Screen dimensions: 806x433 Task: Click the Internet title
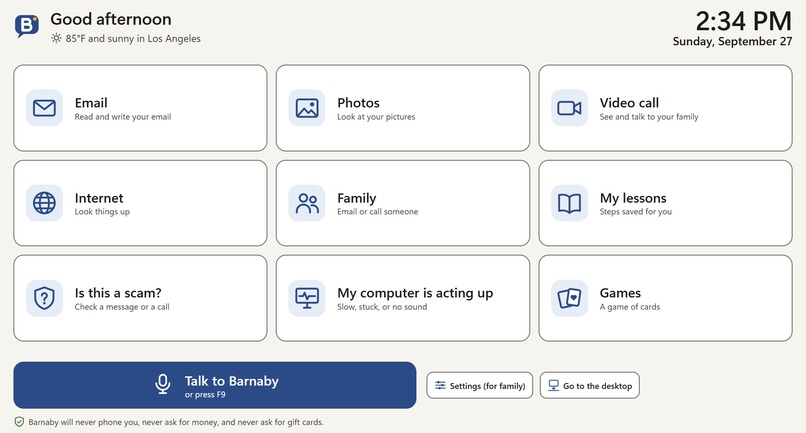coord(99,198)
